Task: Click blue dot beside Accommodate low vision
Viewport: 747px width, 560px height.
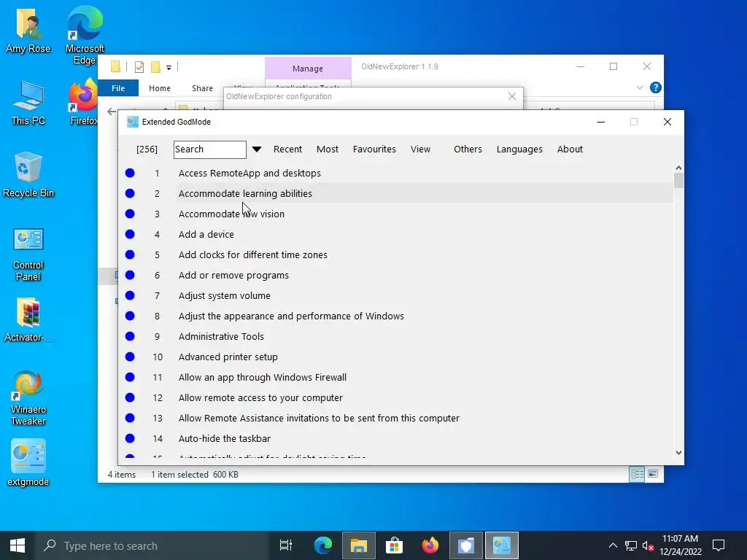Action: coord(130,214)
